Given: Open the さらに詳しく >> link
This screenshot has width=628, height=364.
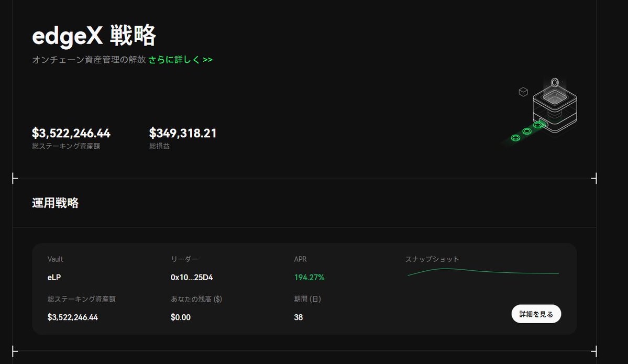Looking at the screenshot, I should (x=180, y=60).
